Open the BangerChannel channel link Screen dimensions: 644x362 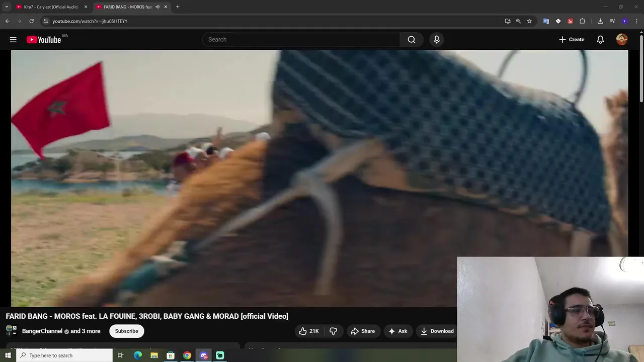point(42,331)
